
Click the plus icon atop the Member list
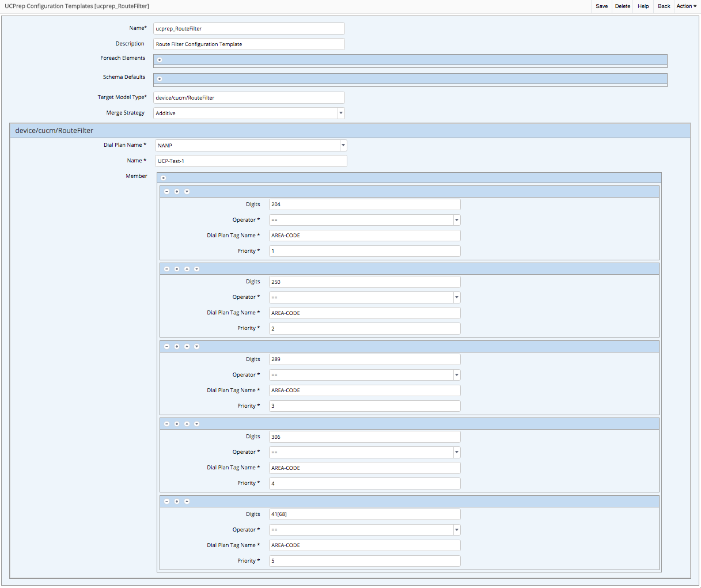click(x=163, y=178)
